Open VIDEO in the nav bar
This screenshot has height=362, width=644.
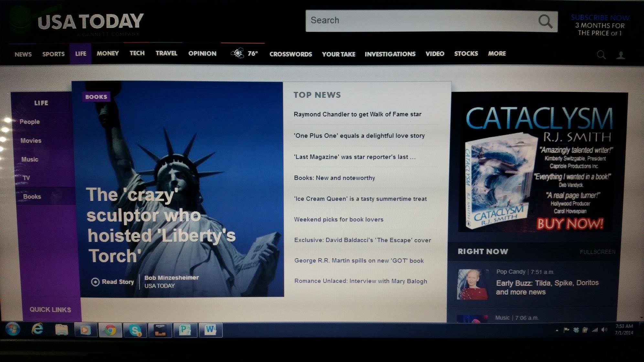point(435,54)
